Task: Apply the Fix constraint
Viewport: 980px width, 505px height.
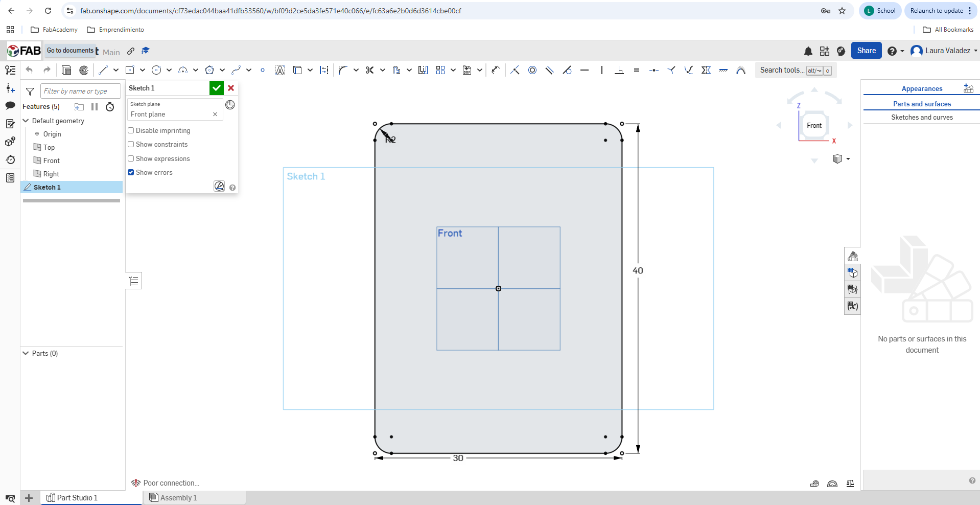Action: (724, 70)
